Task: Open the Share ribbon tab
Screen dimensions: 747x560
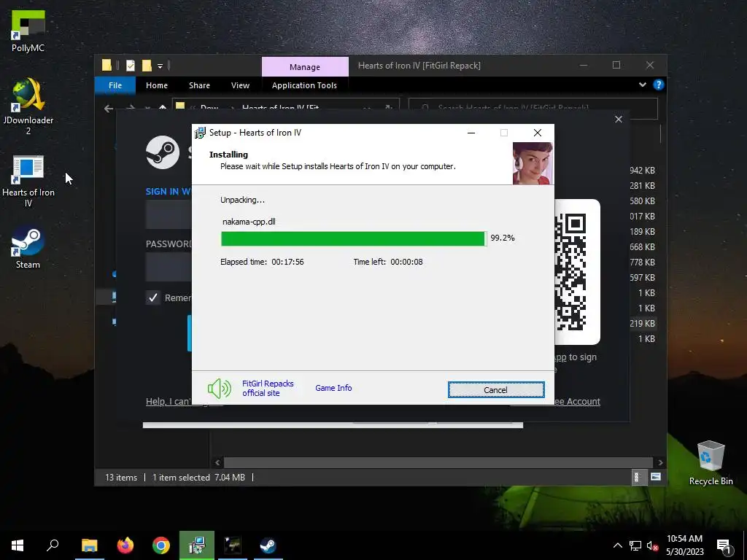Action: coord(199,85)
